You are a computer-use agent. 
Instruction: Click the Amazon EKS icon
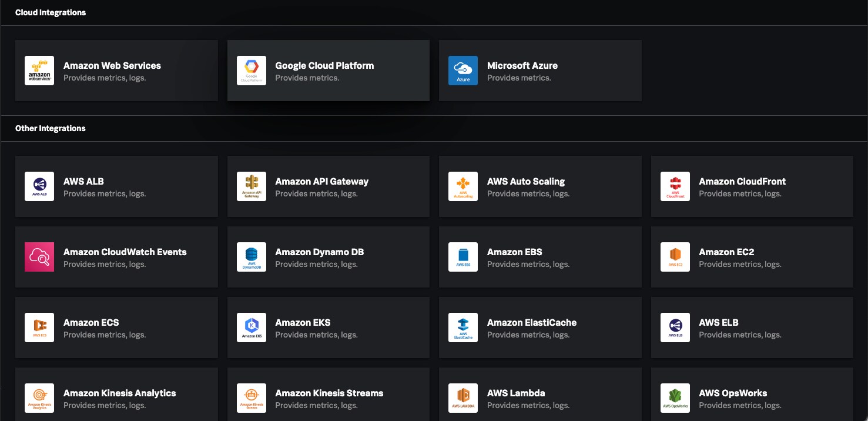pos(252,328)
